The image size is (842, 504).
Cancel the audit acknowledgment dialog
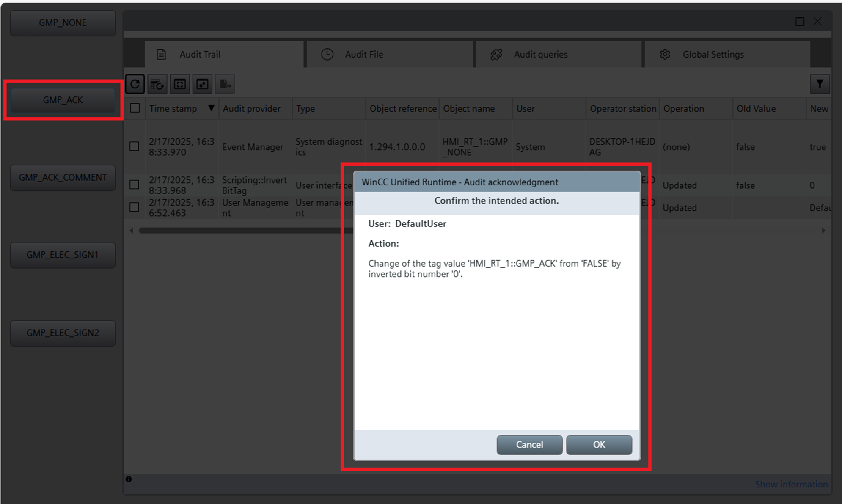point(529,445)
